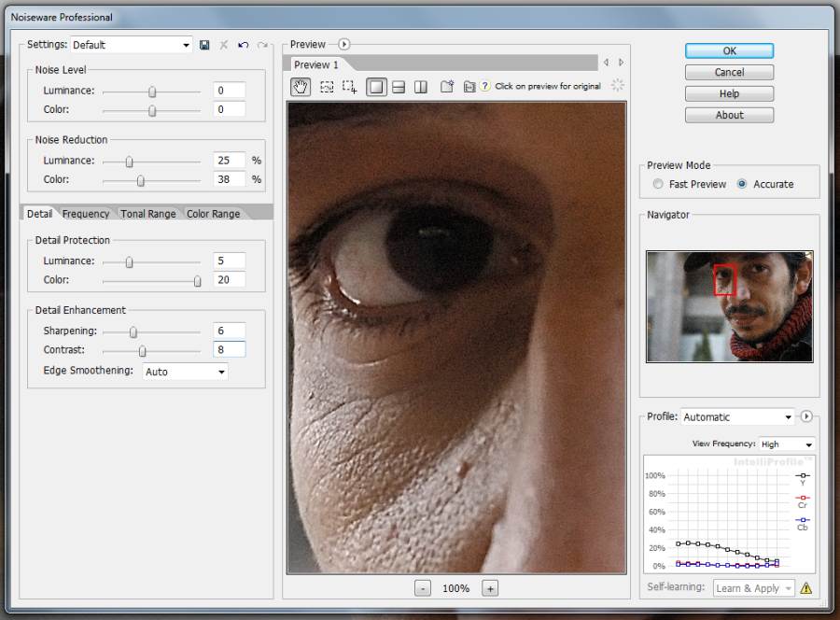
Task: Select the Hand pan tool
Action: 301,87
